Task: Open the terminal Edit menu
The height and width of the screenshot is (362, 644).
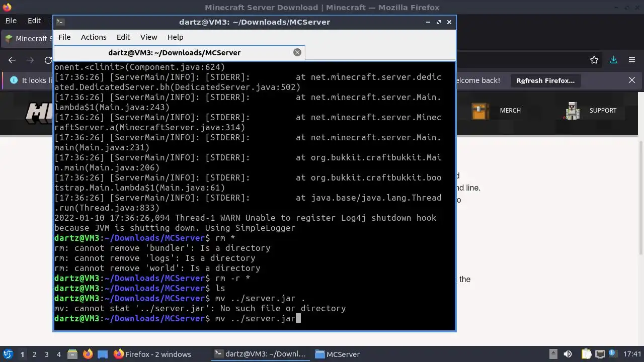Action: (x=123, y=37)
